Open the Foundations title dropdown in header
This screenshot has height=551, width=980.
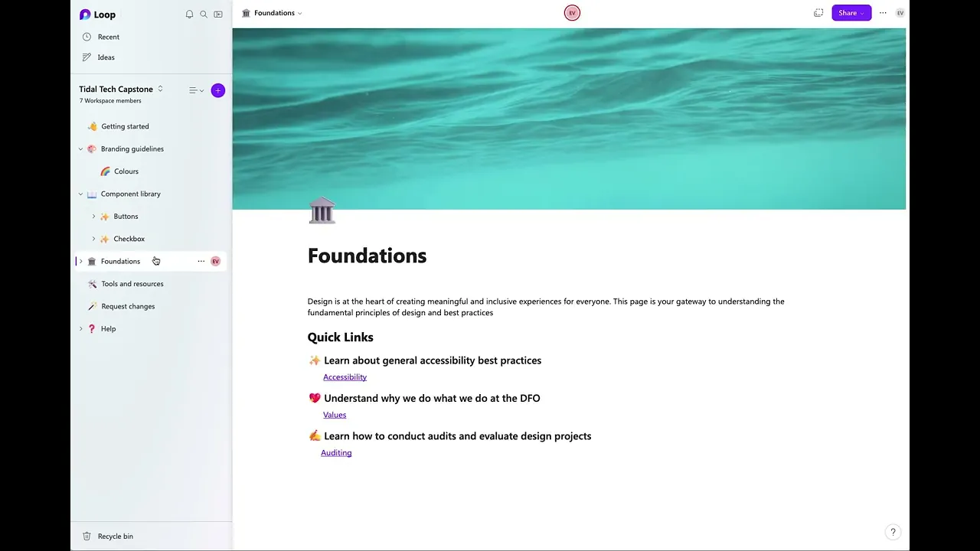(x=272, y=13)
